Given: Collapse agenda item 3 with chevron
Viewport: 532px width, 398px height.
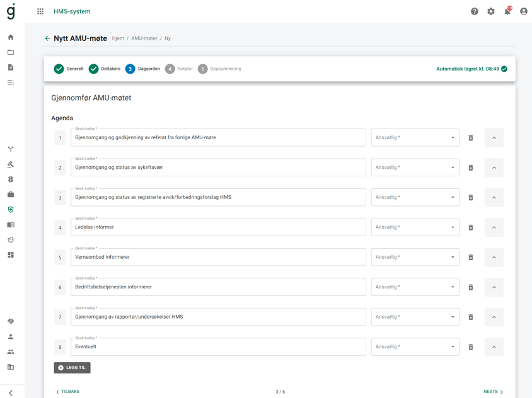Looking at the screenshot, I should click(x=494, y=198).
